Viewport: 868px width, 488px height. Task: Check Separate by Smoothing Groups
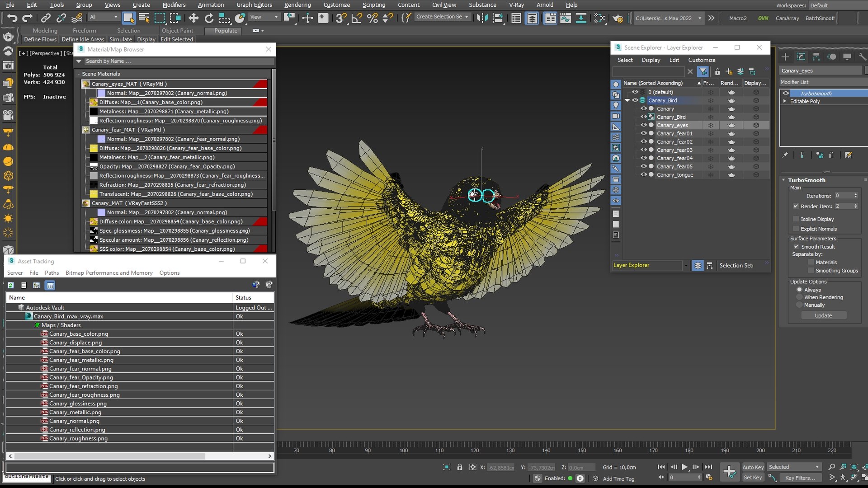[x=811, y=271]
